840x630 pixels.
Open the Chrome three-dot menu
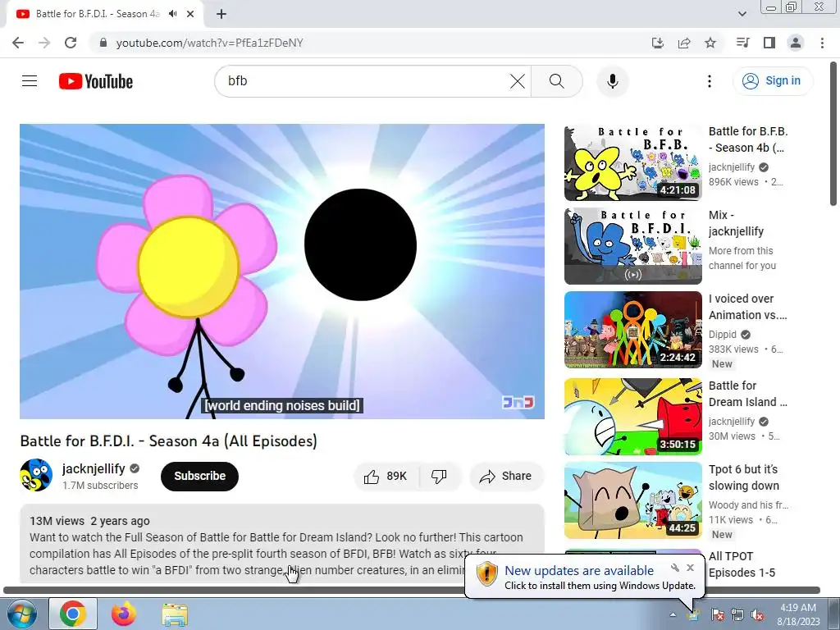pyautogui.click(x=822, y=43)
